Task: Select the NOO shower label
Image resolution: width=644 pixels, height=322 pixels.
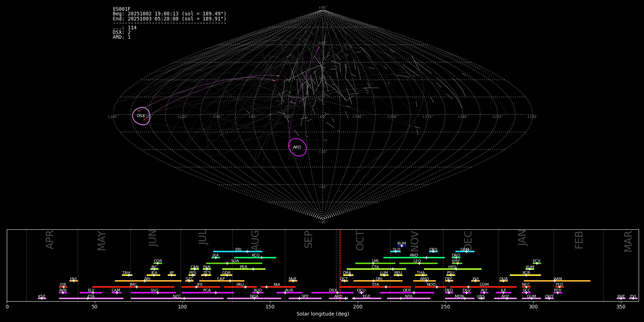Action: [431, 285]
